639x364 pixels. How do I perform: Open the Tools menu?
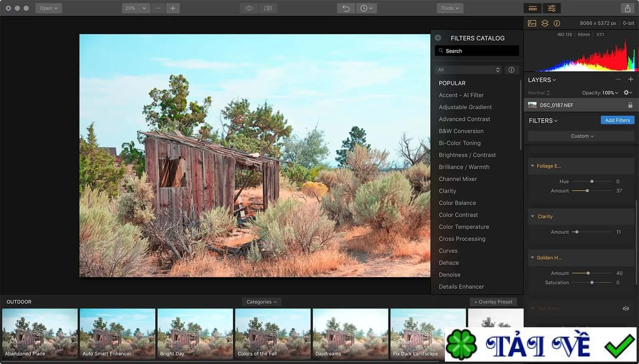(450, 8)
